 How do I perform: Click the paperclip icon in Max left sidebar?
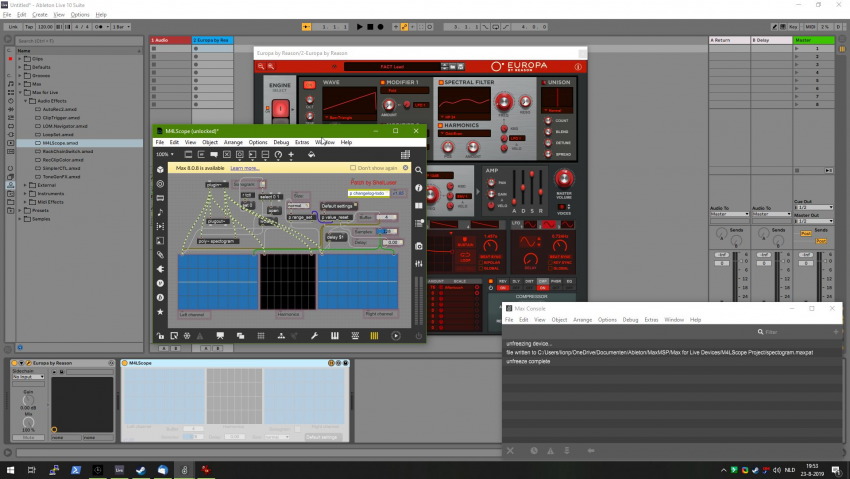click(160, 255)
